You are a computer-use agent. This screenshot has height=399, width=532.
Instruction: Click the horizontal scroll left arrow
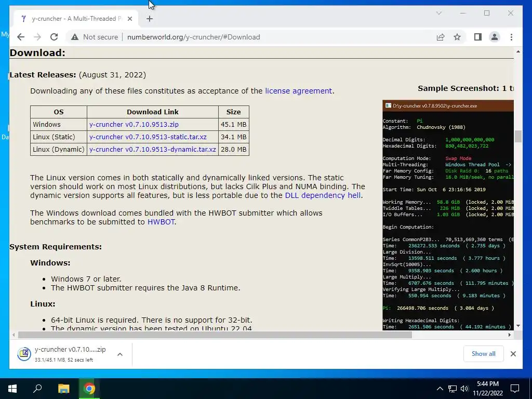[x=14, y=335]
